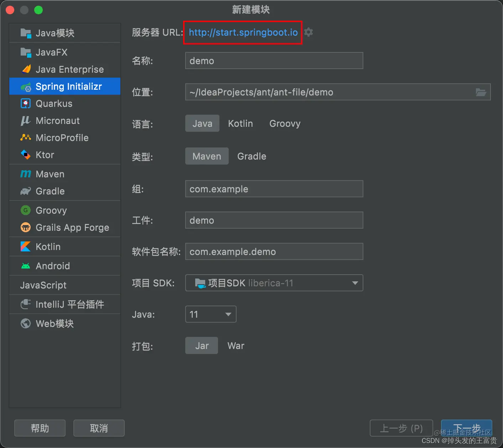Choose Java as the language

point(202,124)
